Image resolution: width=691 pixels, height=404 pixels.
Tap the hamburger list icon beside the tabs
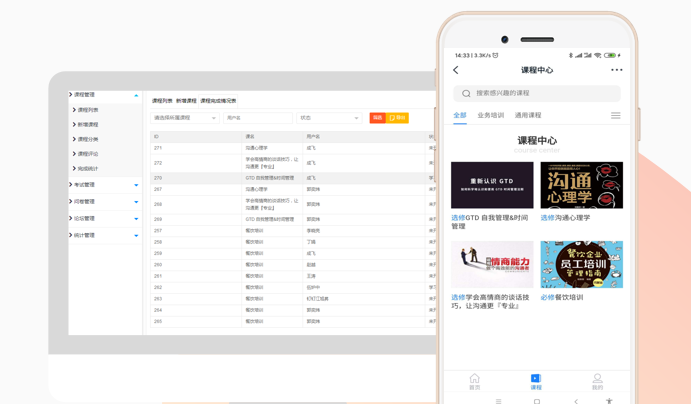[x=615, y=116]
